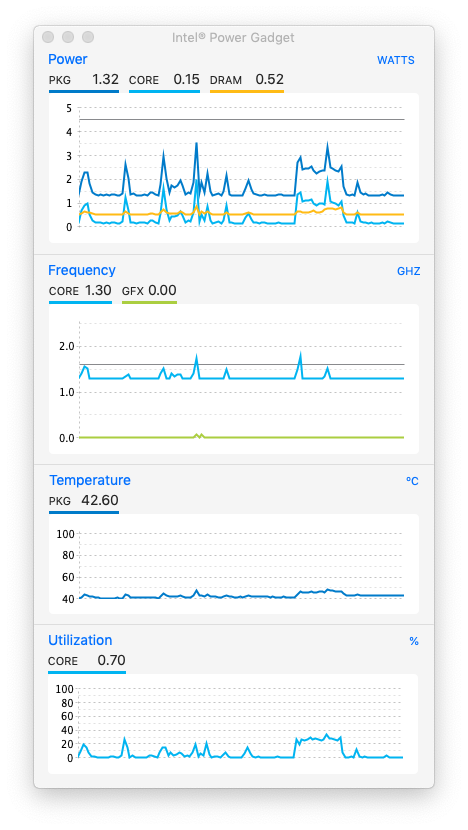This screenshot has height=830, width=468.
Task: Click the CORE power value 0.15
Action: click(186, 80)
